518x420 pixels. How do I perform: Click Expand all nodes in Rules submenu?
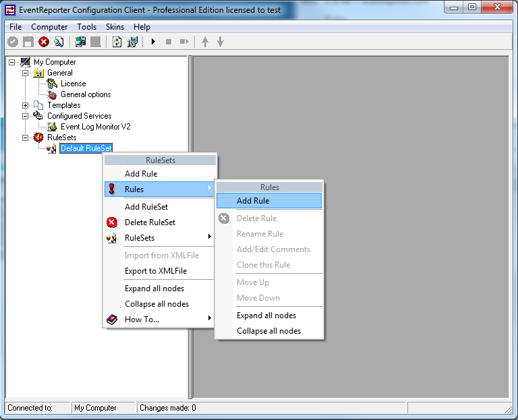point(269,316)
